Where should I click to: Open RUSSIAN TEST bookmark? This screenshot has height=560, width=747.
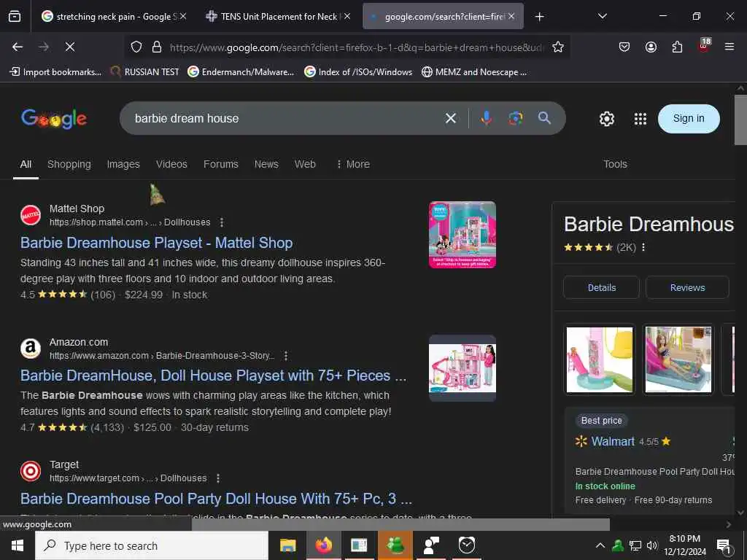point(144,72)
